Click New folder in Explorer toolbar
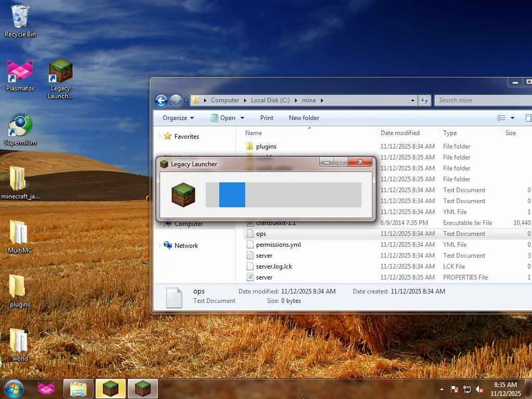The image size is (532, 399). pyautogui.click(x=304, y=118)
